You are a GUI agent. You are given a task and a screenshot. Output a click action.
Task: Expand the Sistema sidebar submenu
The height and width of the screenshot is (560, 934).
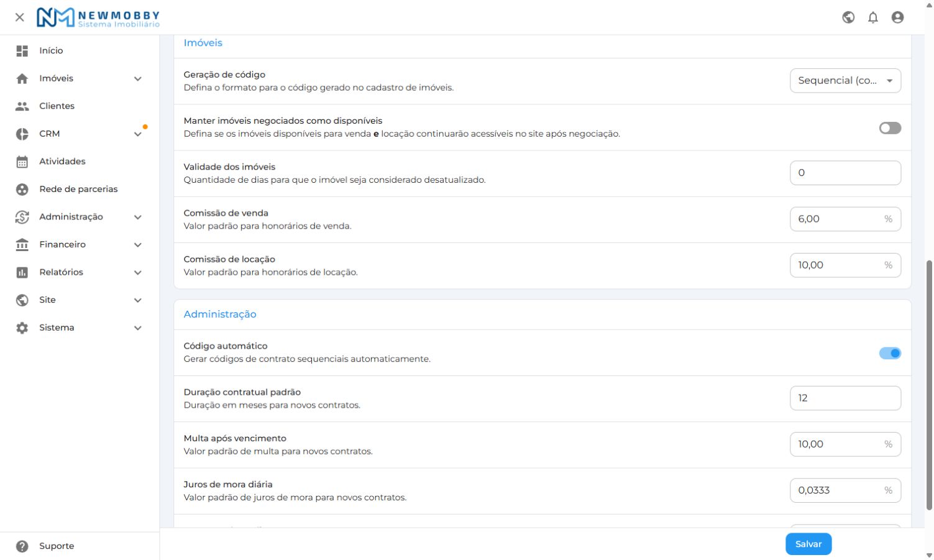138,328
